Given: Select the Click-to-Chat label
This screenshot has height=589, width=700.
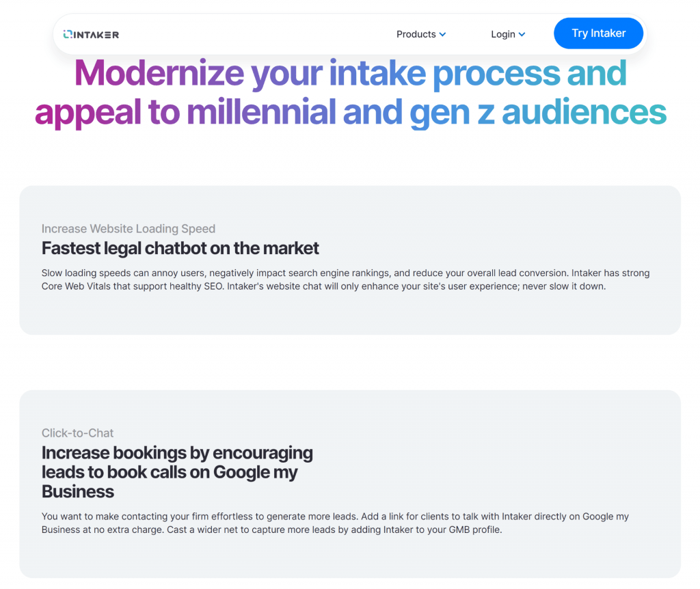Looking at the screenshot, I should pos(78,433).
